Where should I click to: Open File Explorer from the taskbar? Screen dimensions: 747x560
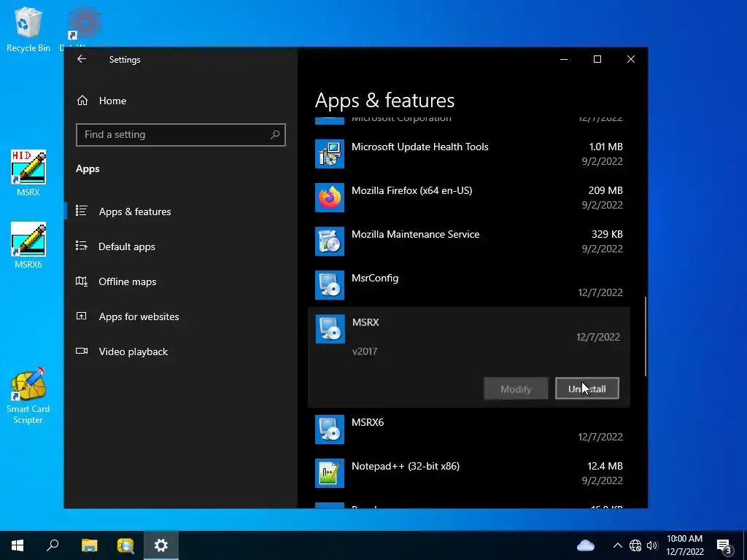click(89, 545)
